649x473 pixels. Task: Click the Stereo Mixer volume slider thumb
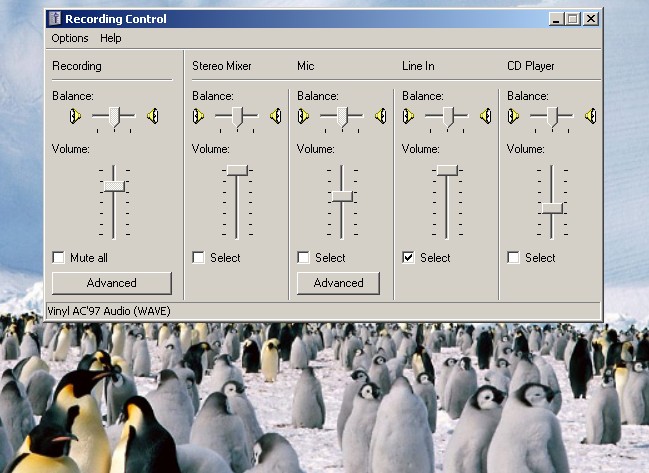tap(237, 170)
